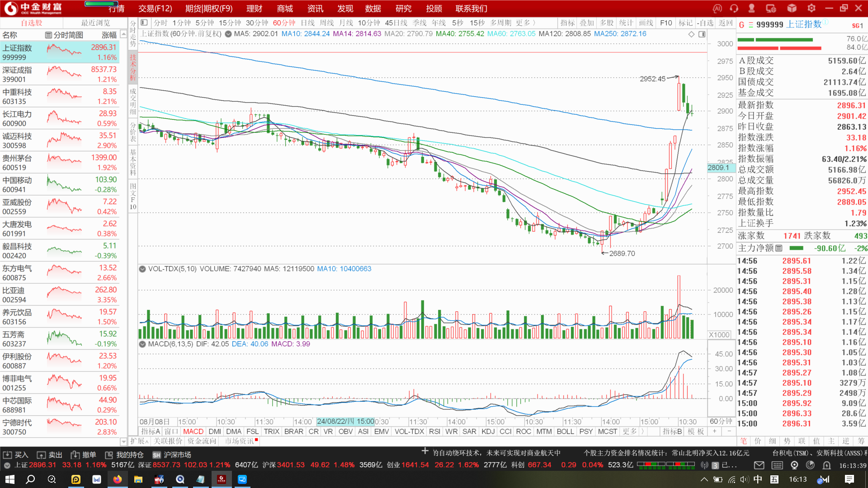Click the 返回 button

(x=726, y=23)
